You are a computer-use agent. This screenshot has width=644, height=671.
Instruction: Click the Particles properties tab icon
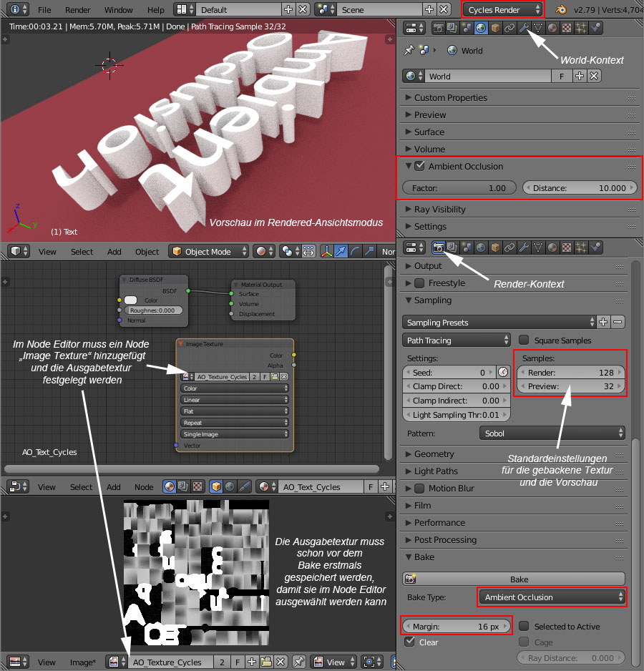coord(581,28)
